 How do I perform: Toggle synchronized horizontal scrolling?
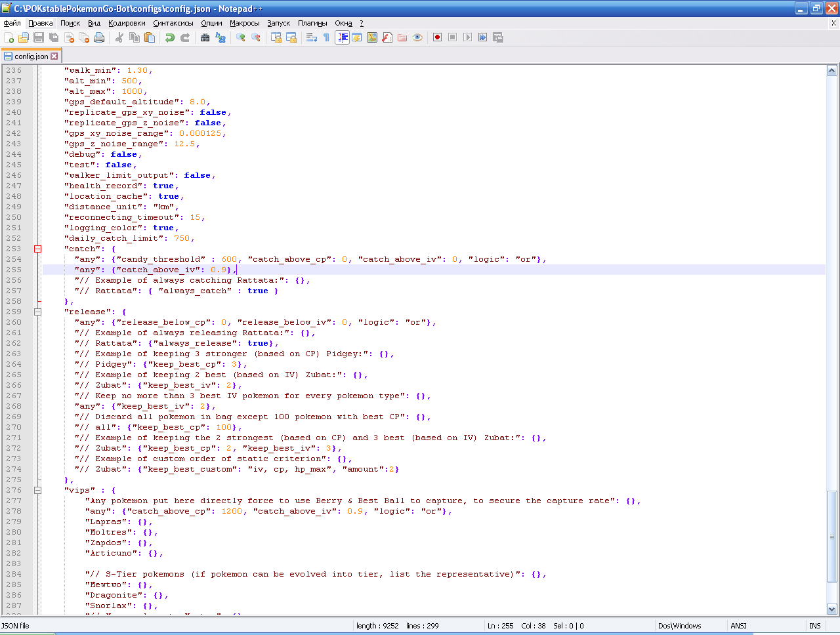click(291, 37)
